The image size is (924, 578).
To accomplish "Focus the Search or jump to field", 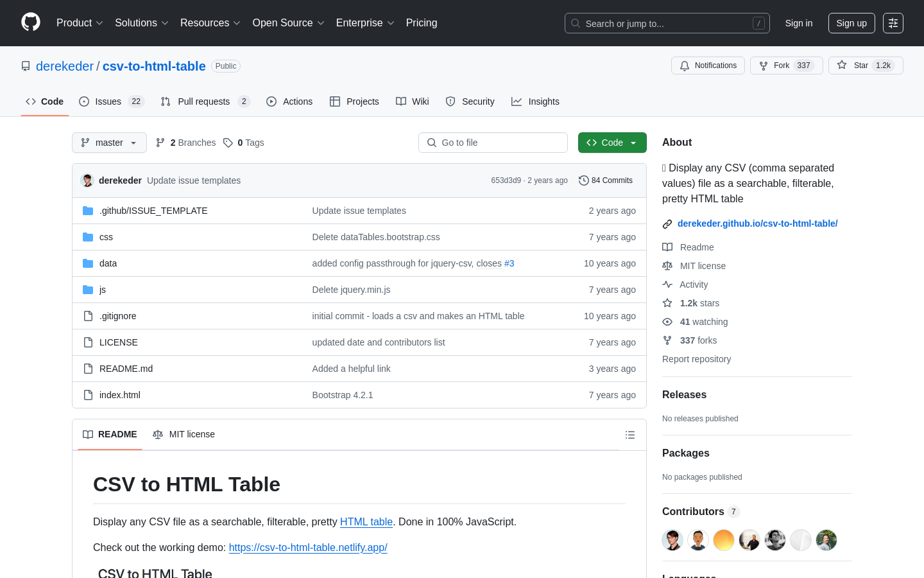I will click(667, 23).
